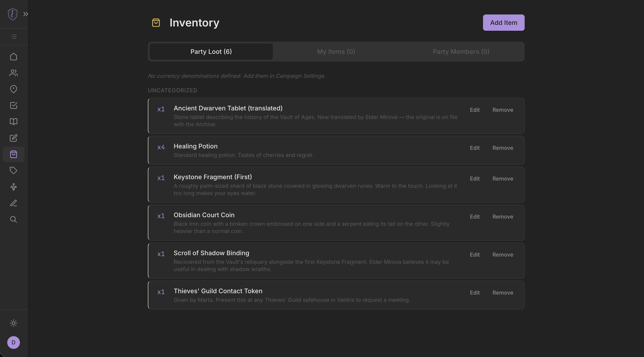The height and width of the screenshot is (357, 644).
Task: Click the Inventory header bag icon
Action: point(156,23)
